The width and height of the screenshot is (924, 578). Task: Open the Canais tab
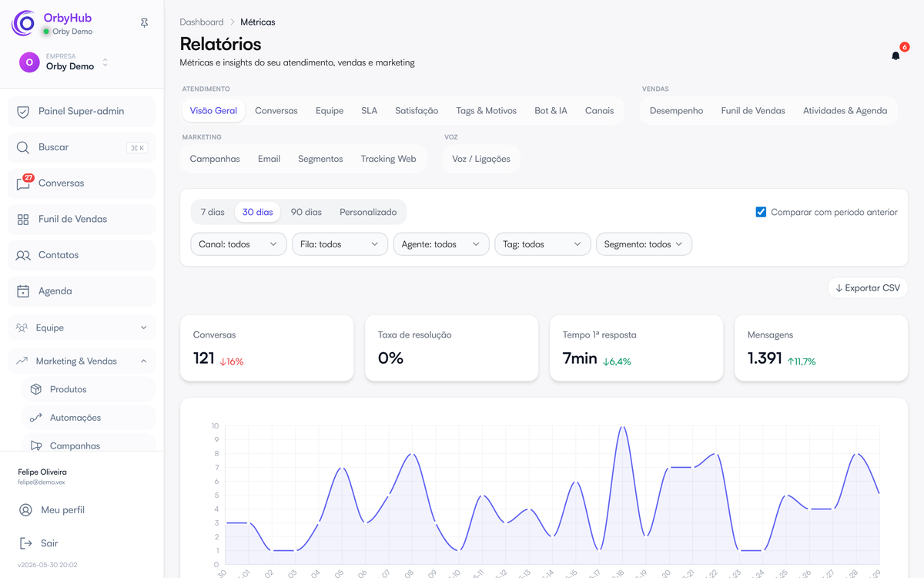click(x=599, y=111)
